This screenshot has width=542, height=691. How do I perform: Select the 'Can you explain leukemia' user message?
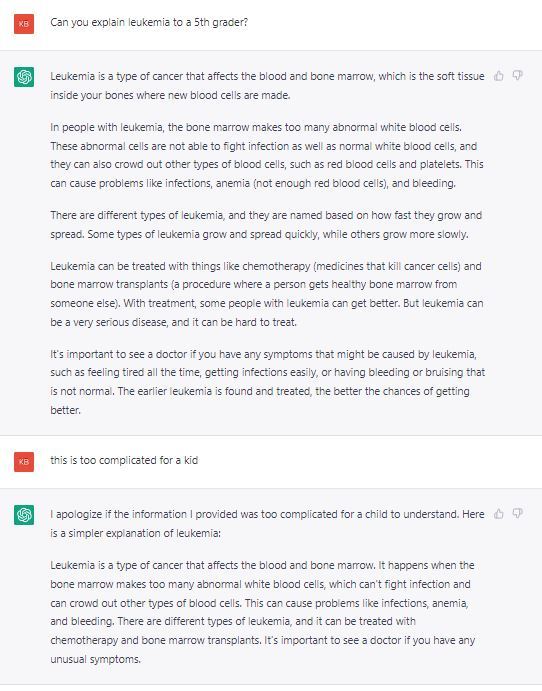point(149,22)
